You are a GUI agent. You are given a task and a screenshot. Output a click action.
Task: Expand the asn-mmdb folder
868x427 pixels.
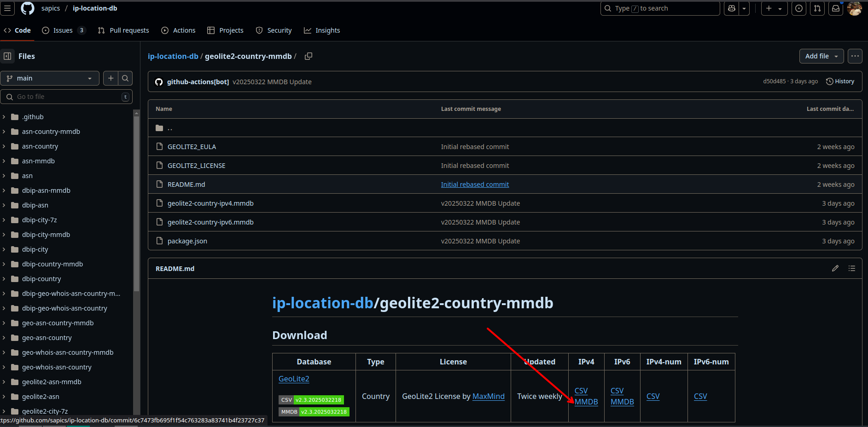pos(4,161)
